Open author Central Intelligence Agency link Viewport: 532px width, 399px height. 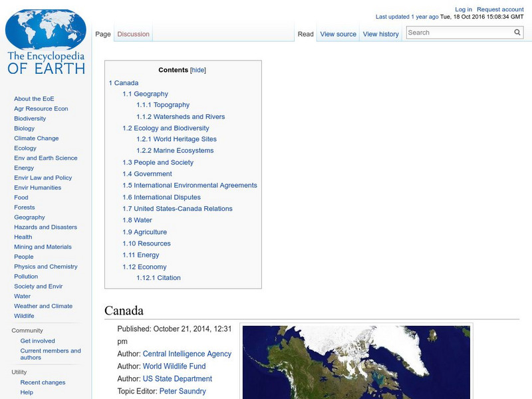pos(187,354)
